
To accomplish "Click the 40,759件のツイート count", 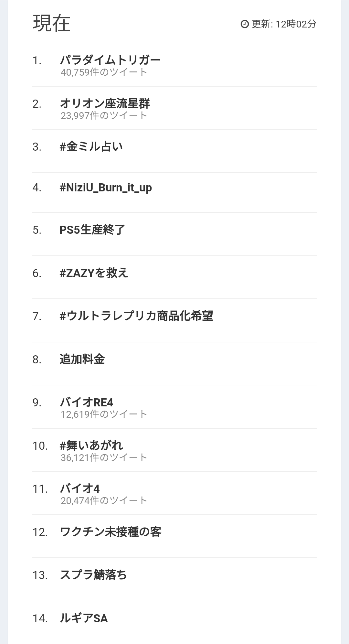I will pyautogui.click(x=104, y=72).
